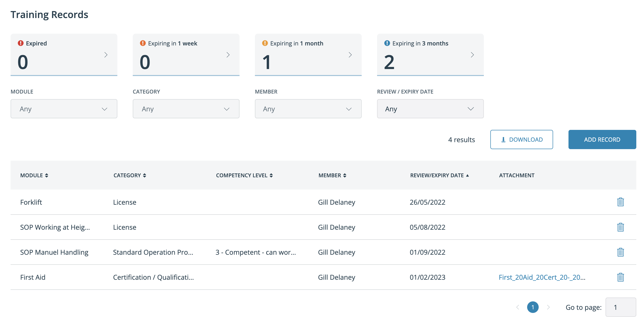
Task: Open the Expired summary card count
Action: (x=23, y=62)
